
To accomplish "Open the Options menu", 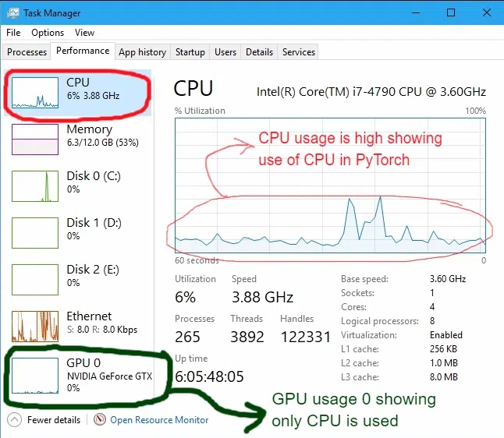I will click(x=48, y=33).
